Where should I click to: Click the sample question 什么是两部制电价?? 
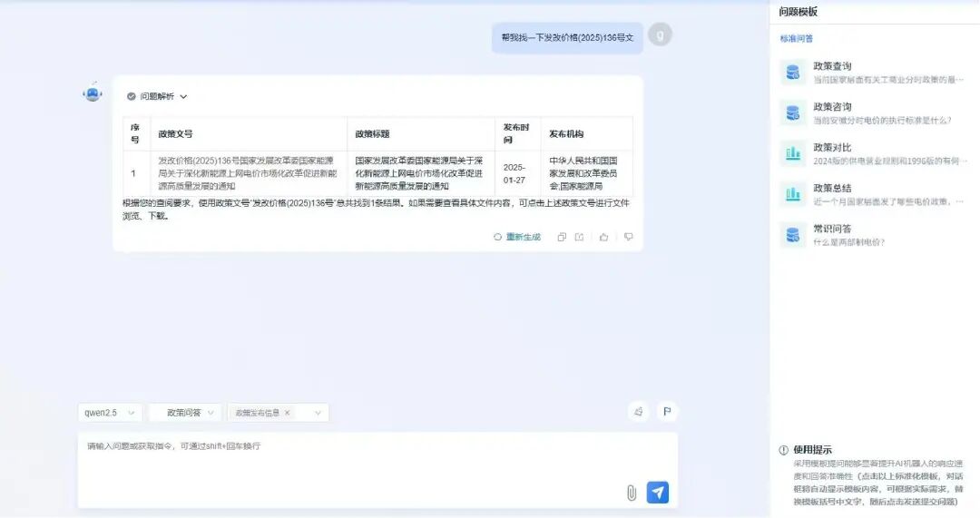click(849, 242)
